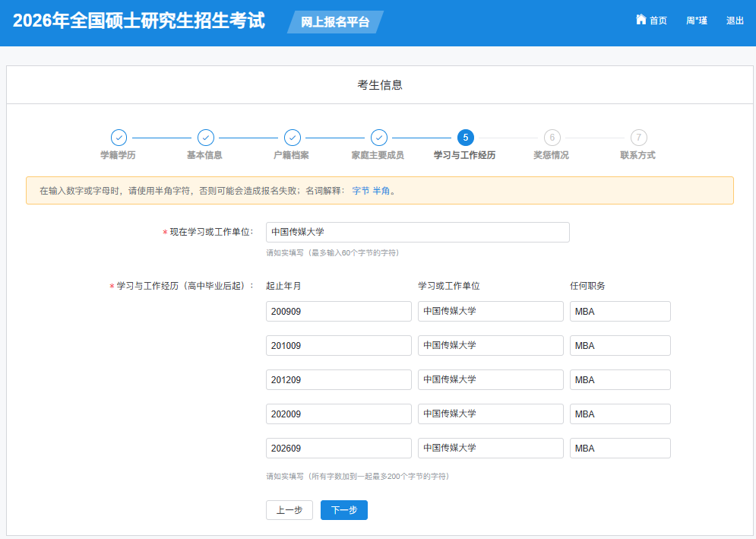Click 上一步 to go back

tap(289, 510)
